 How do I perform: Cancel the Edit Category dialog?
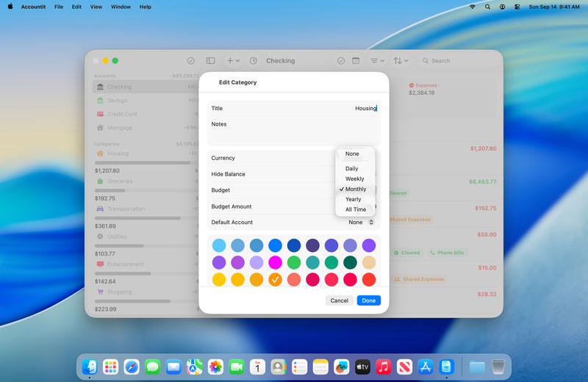pyautogui.click(x=339, y=300)
